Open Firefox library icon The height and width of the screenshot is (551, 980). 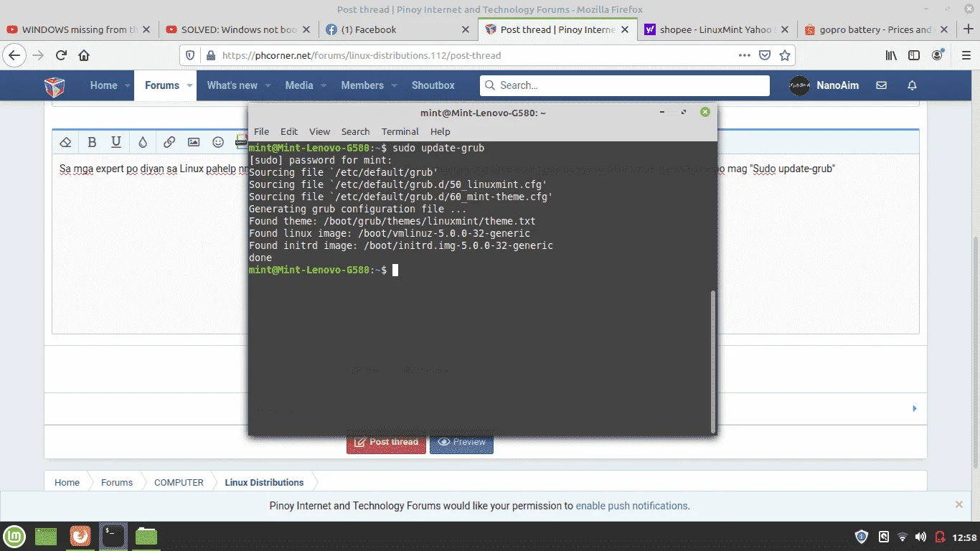click(x=891, y=55)
